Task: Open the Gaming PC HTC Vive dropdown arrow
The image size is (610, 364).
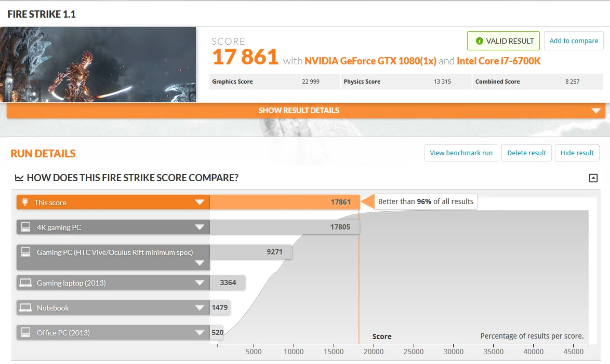Action: (x=200, y=263)
